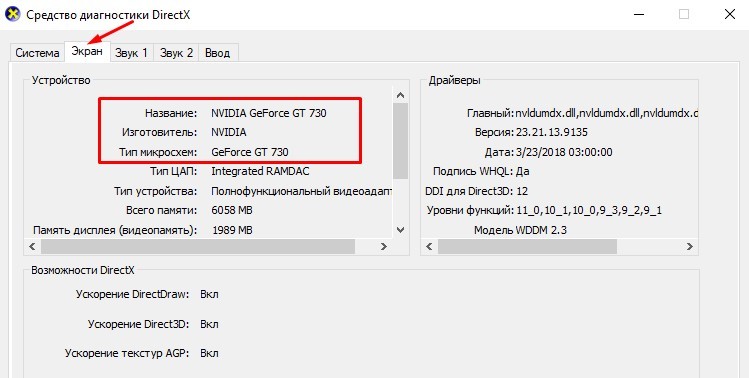Image resolution: width=749 pixels, height=378 pixels.
Task: Open the Звук 1 tab
Action: [x=131, y=53]
